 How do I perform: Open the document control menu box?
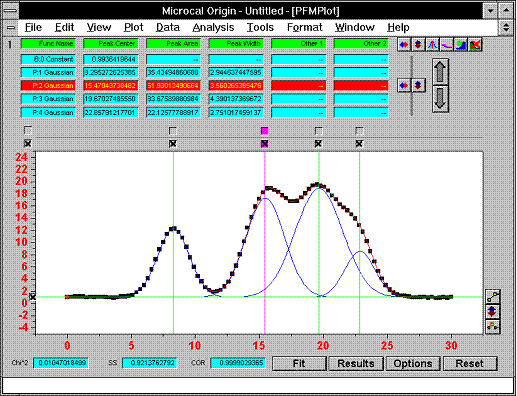click(x=11, y=27)
